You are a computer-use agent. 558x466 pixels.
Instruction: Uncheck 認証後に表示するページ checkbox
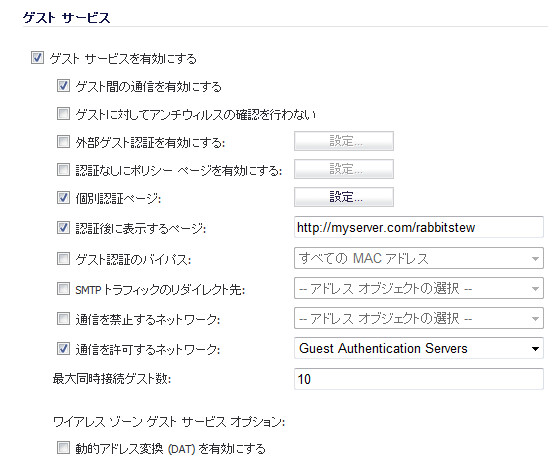tap(63, 227)
